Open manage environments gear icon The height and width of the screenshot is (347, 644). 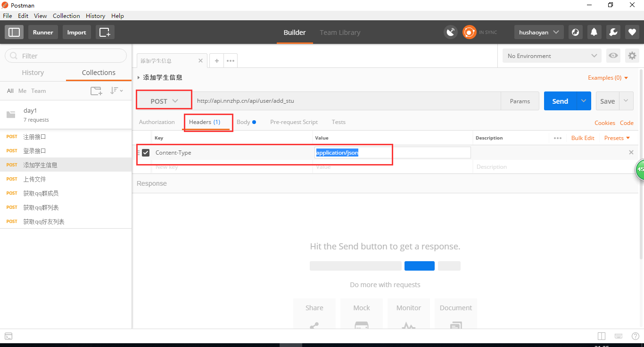pyautogui.click(x=632, y=56)
